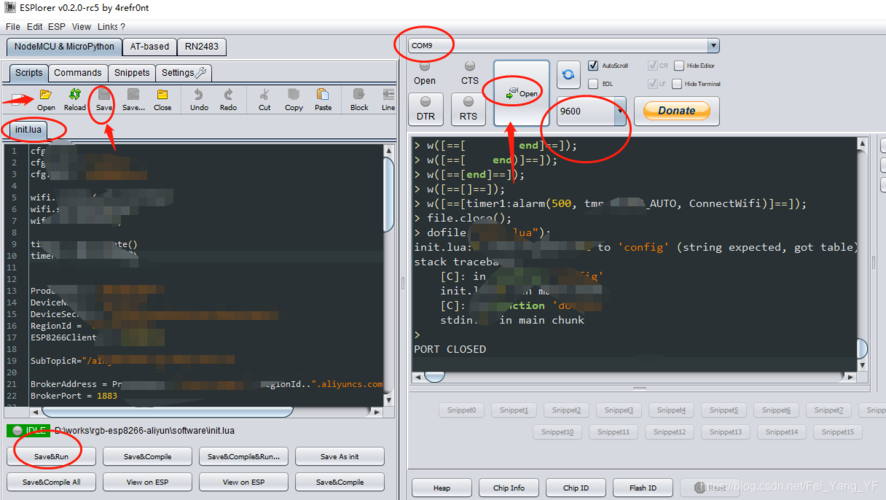Switch to the NodeMCU & MicroPython tab
This screenshot has width=886, height=500.
(x=64, y=46)
